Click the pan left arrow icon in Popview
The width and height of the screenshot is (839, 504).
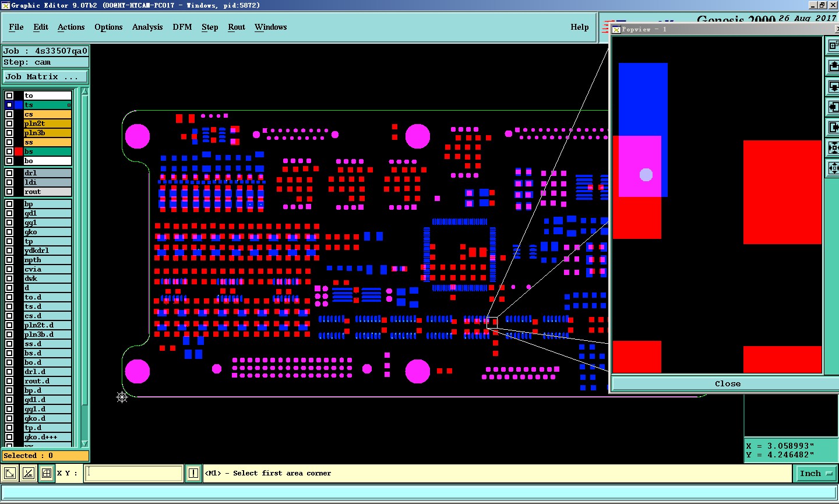[833, 107]
